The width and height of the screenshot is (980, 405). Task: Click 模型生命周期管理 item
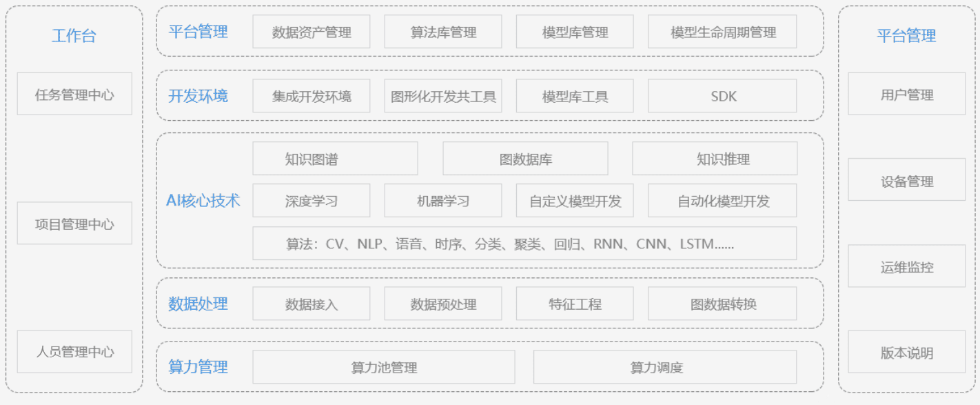pyautogui.click(x=722, y=32)
